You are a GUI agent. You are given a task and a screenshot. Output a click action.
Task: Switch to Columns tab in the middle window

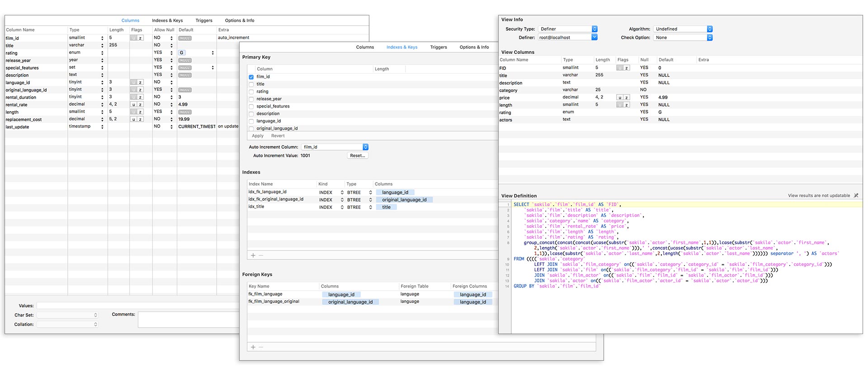365,47
